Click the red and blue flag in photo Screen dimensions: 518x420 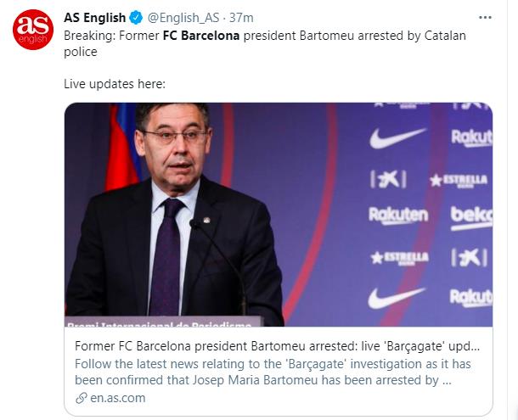pyautogui.click(x=122, y=148)
